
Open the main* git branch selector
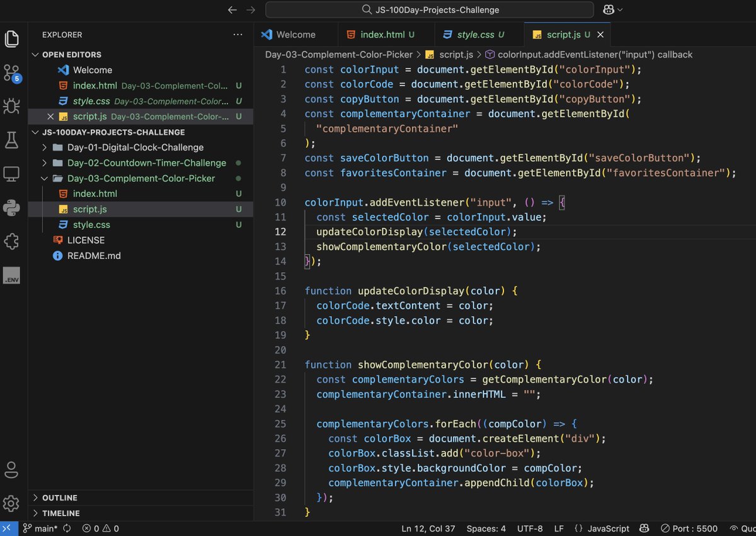pyautogui.click(x=40, y=528)
